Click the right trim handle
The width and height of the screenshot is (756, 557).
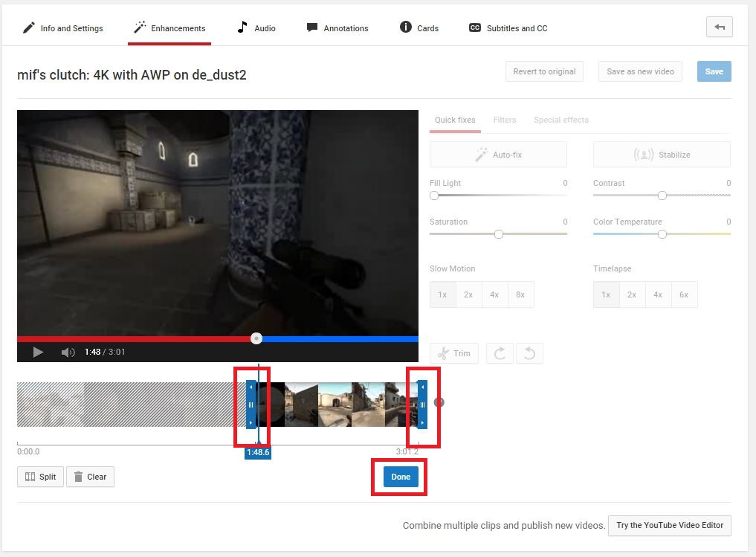[x=422, y=405]
